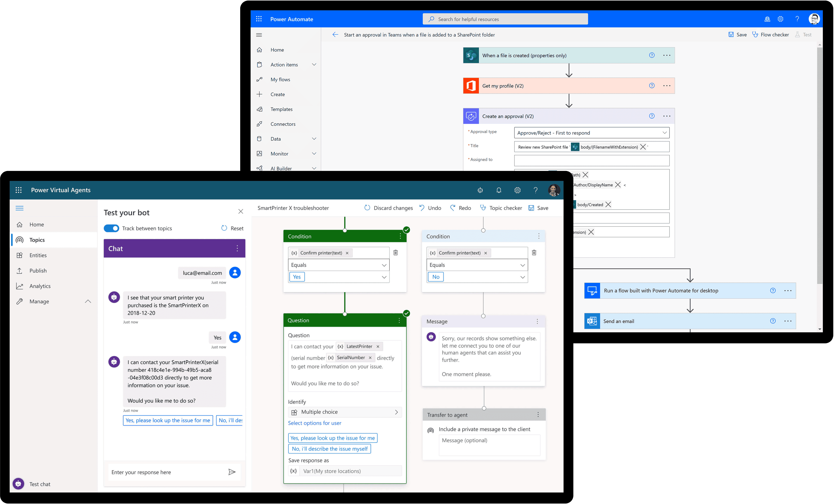Viewport: 834px width, 504px height.
Task: Open more options on the desktop flow step
Action: click(x=788, y=290)
